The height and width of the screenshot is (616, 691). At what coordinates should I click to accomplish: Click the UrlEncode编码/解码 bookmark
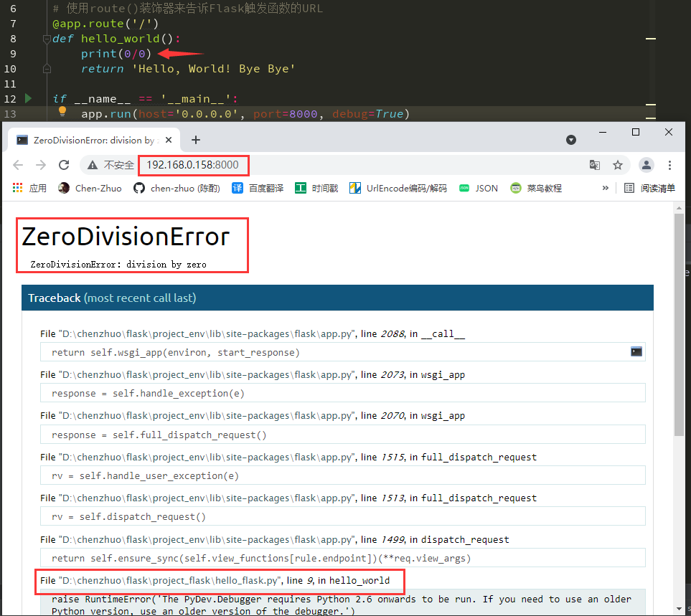398,188
